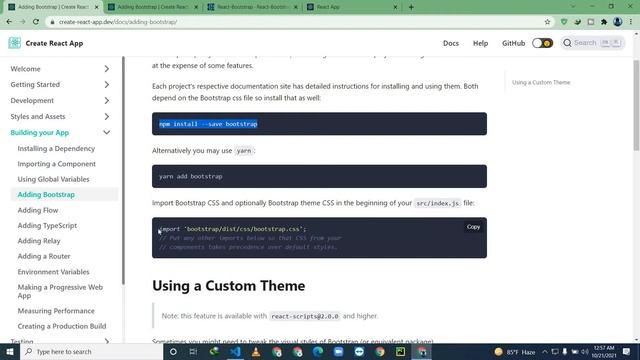
Task: Open Installing a Dependency page
Action: [x=56, y=149]
